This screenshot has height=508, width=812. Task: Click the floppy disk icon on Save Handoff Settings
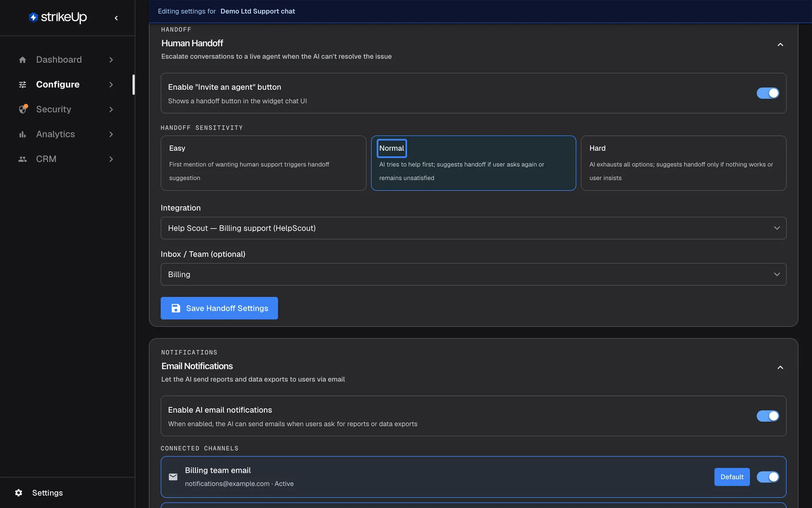(x=176, y=308)
